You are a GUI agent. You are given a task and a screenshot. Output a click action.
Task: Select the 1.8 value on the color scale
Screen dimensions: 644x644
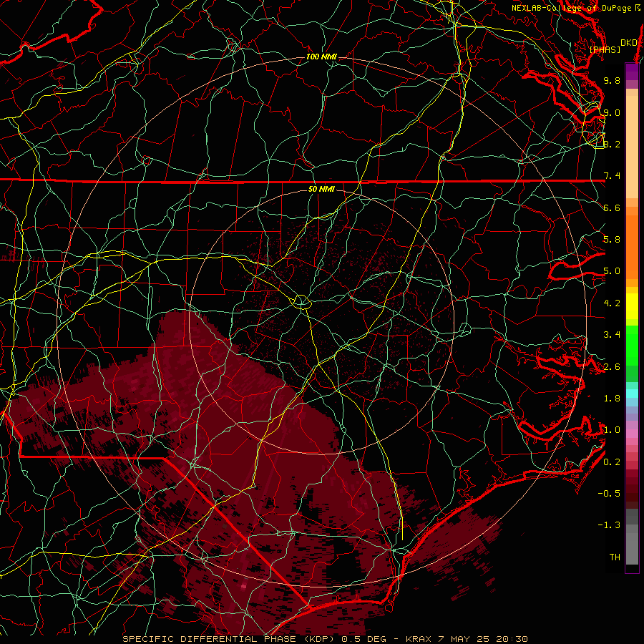[612, 399]
